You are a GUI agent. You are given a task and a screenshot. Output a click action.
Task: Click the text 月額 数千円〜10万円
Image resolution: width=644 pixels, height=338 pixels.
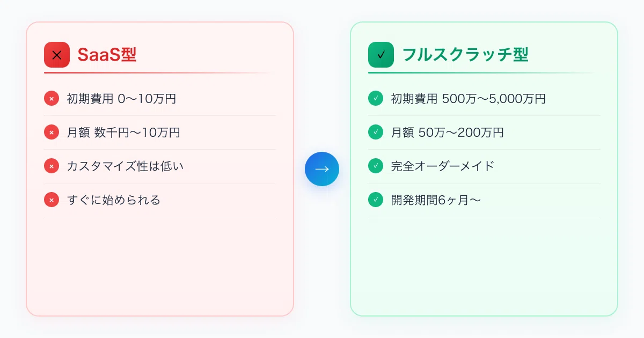(123, 133)
